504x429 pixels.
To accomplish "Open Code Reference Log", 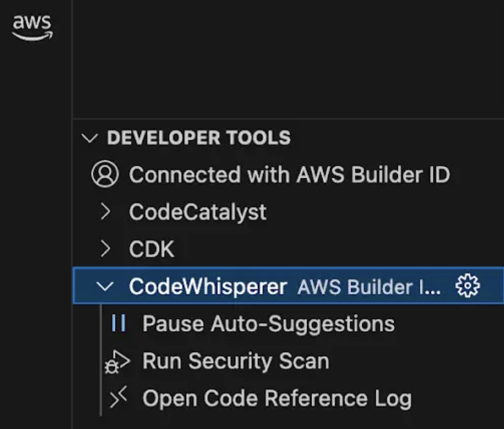I will point(277,398).
